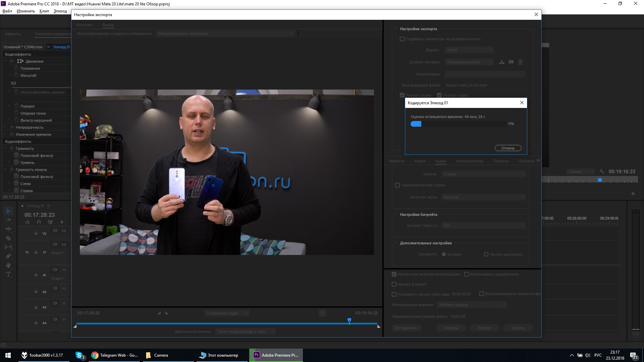The width and height of the screenshot is (644, 362).
Task: Select the Razor tool
Action: 9,238
